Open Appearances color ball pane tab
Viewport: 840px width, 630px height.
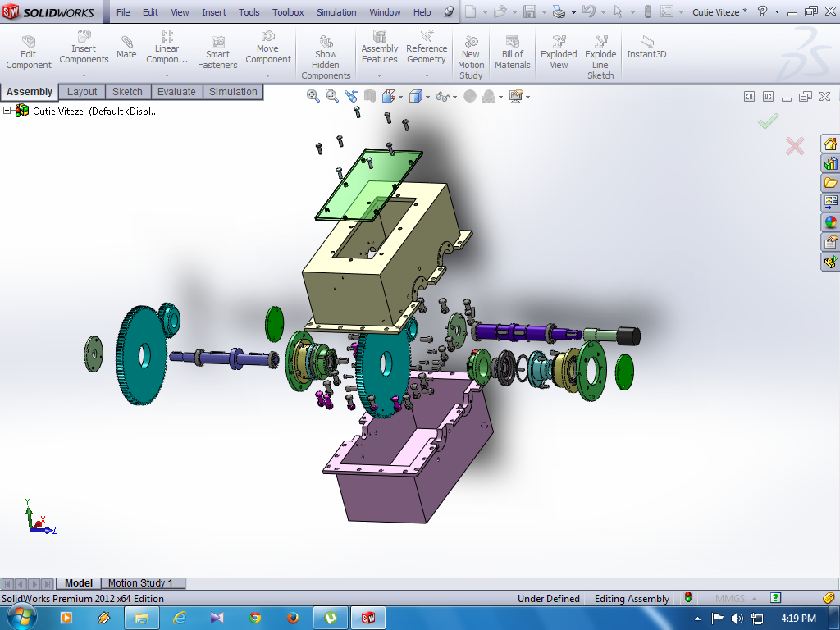[830, 221]
